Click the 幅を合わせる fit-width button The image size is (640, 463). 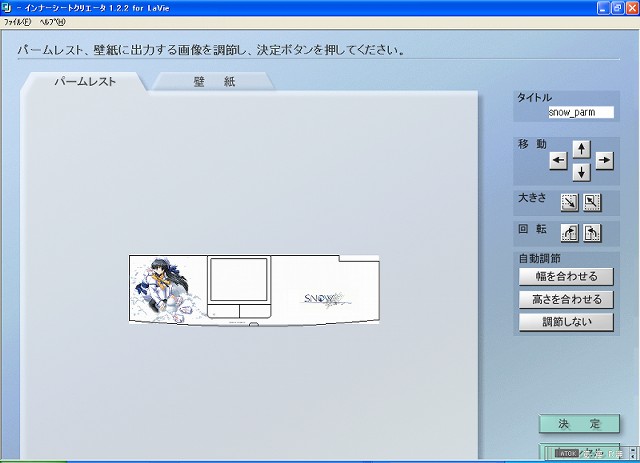point(566,276)
